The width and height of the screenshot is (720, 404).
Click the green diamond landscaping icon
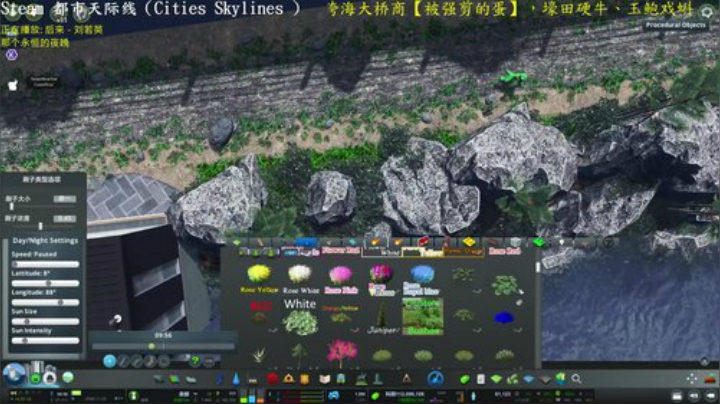pyautogui.click(x=496, y=379)
